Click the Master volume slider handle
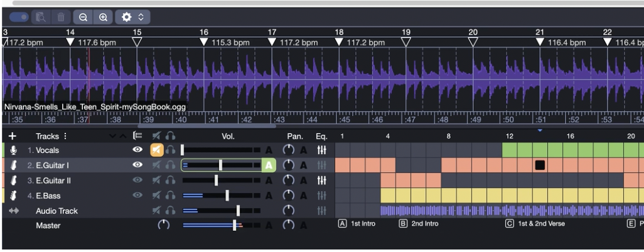The width and height of the screenshot is (644, 252). 235,225
